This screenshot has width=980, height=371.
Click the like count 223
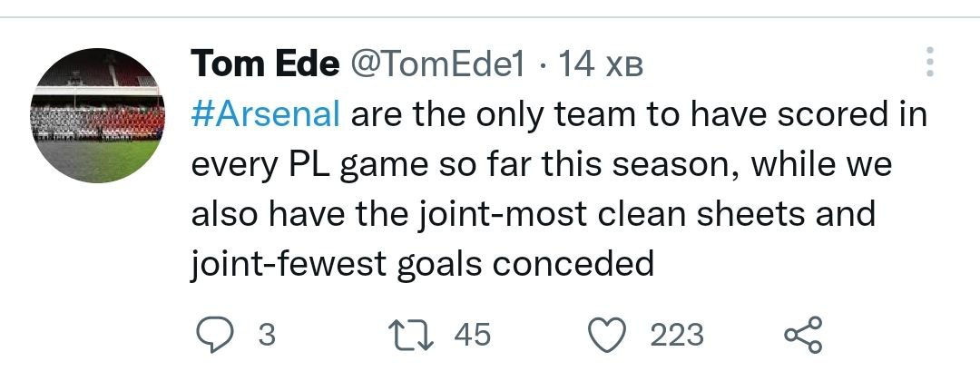click(676, 335)
